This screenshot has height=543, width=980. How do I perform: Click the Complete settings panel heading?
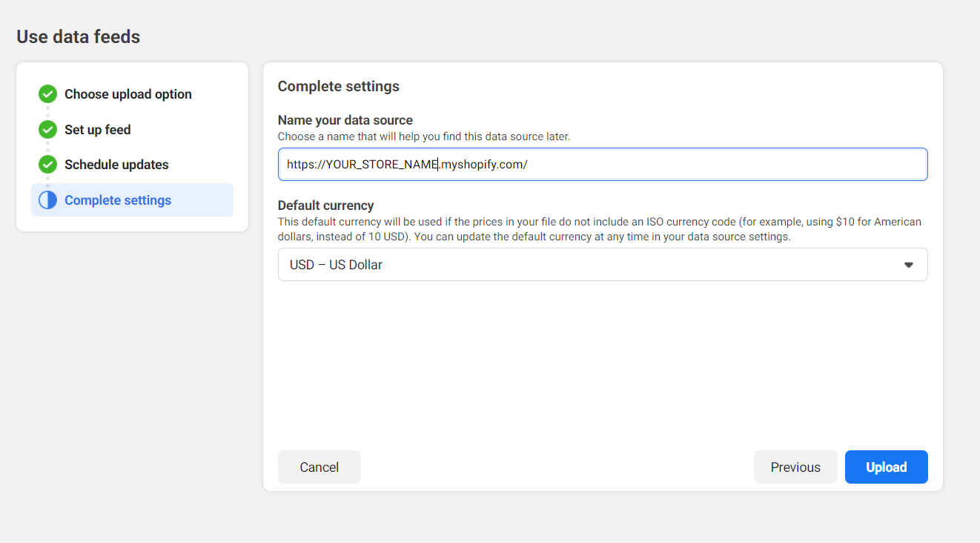[x=338, y=86]
